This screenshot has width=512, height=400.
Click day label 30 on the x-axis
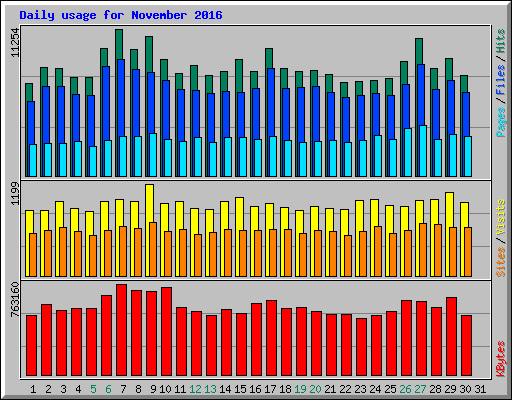point(465,389)
